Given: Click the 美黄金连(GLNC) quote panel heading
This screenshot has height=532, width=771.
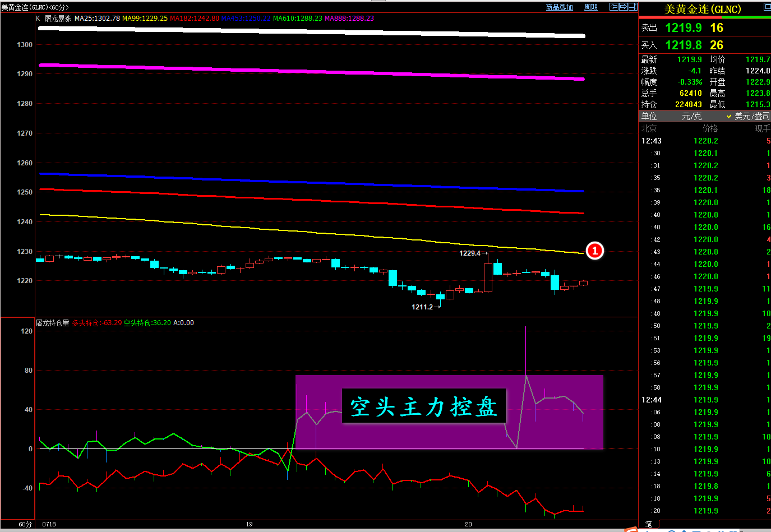Looking at the screenshot, I should (x=703, y=9).
